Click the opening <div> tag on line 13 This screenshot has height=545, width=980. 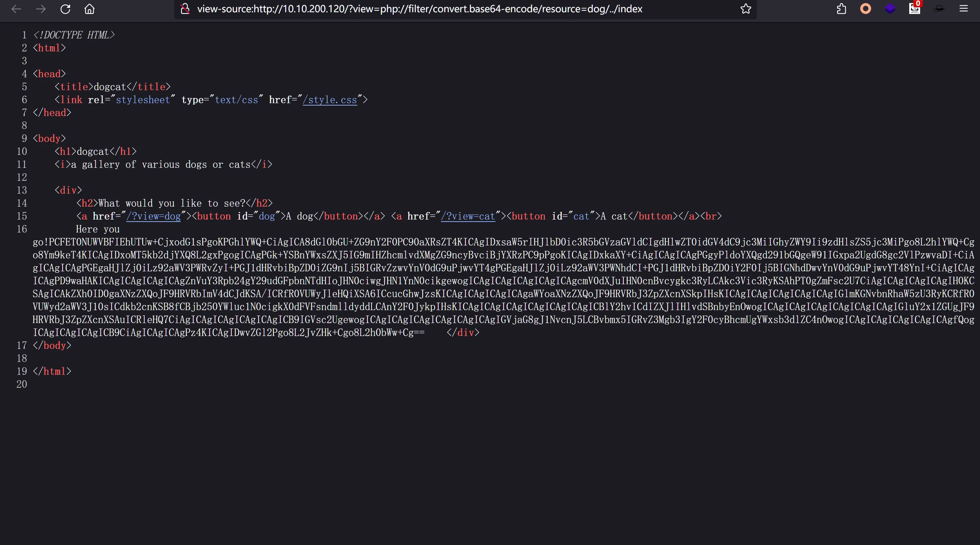(x=68, y=190)
